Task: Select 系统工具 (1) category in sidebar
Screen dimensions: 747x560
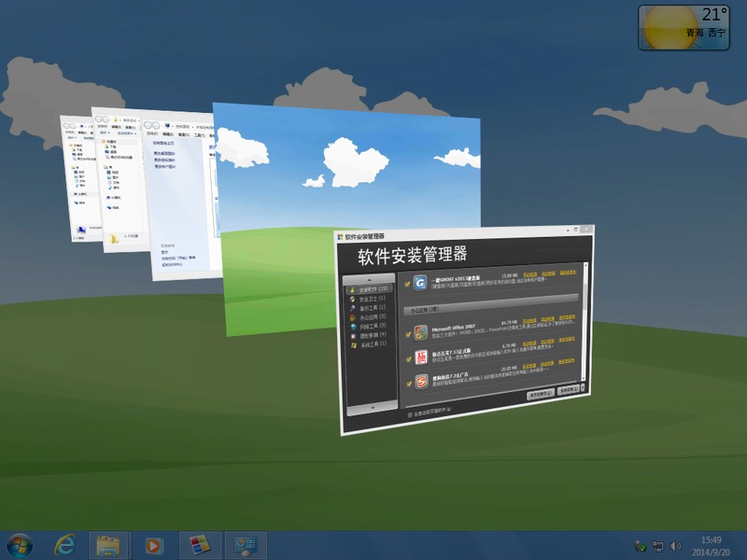Action: (368, 343)
